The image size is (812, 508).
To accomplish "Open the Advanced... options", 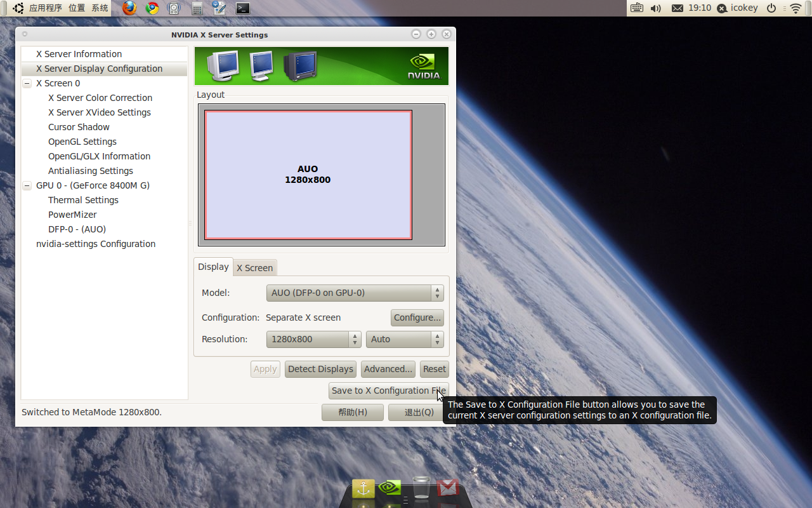I will 388,369.
